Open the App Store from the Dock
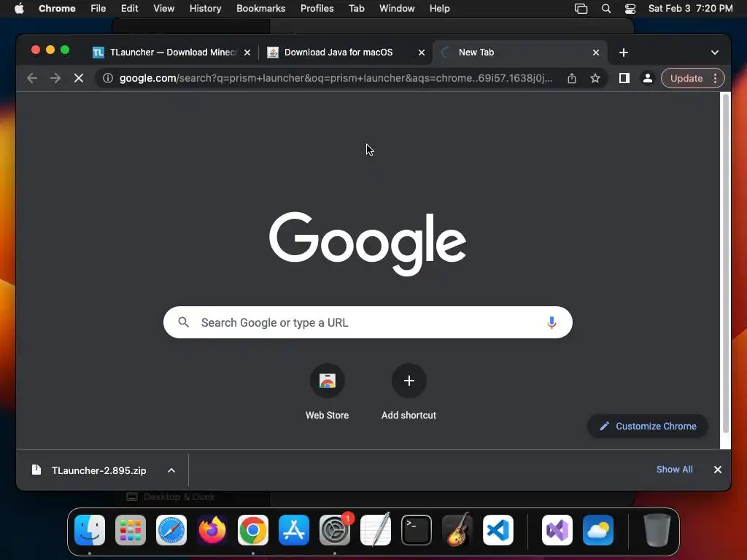Viewport: 747px width, 560px height. (x=294, y=530)
